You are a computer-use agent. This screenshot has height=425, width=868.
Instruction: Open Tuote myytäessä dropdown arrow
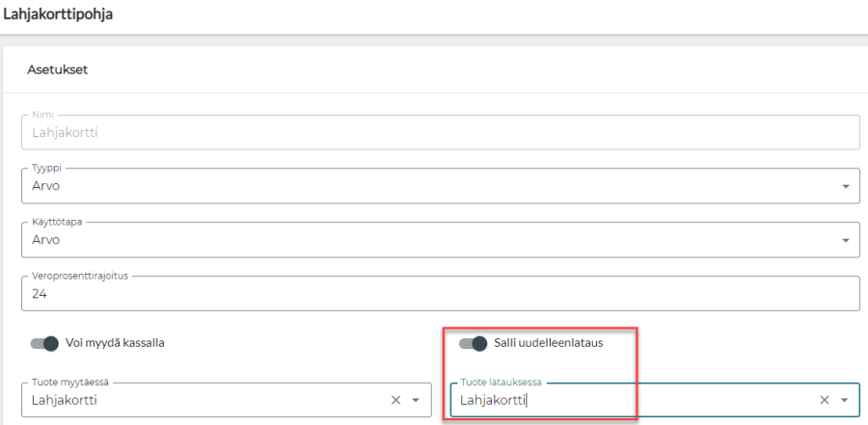pos(416,400)
